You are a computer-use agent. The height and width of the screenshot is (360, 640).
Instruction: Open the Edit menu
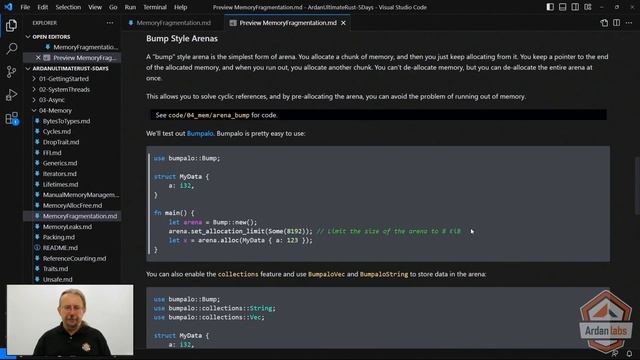(42, 7)
